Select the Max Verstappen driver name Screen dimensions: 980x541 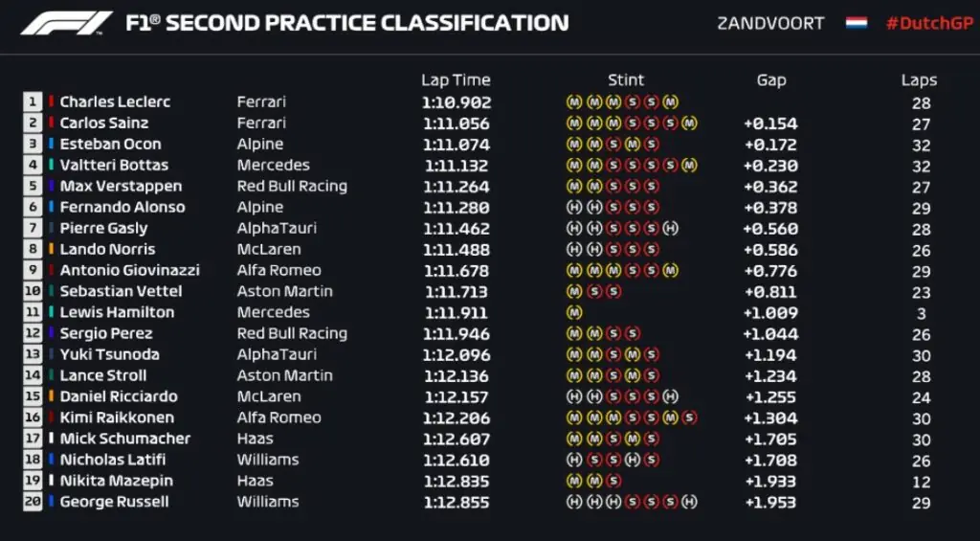pyautogui.click(x=121, y=186)
